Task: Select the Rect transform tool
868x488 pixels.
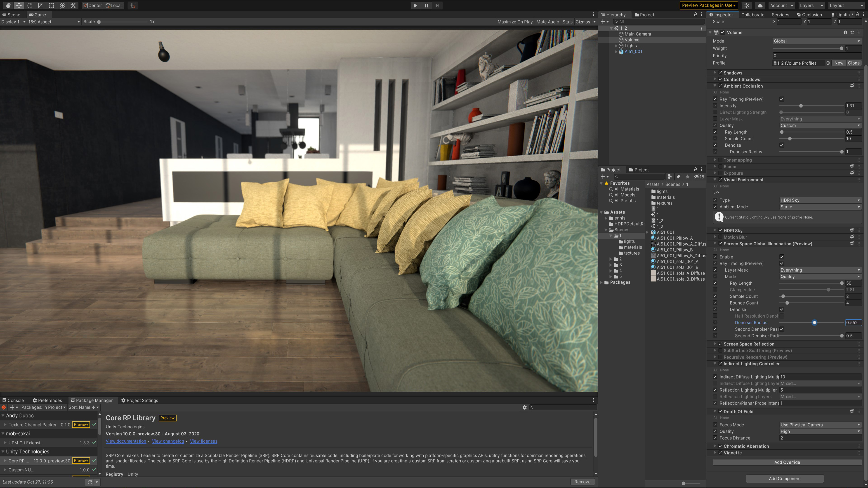Action: pos(51,5)
